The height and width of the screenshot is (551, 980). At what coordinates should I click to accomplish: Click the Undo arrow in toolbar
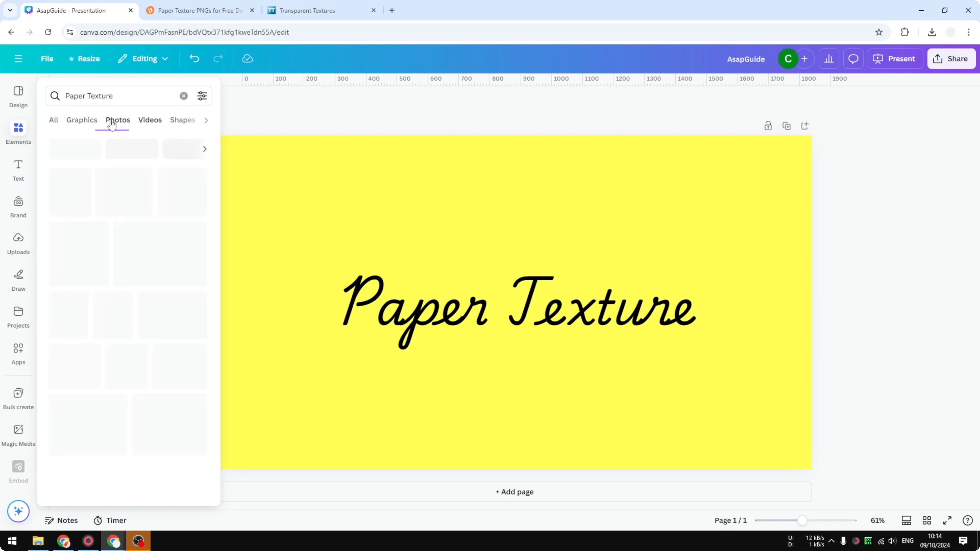[x=194, y=58]
